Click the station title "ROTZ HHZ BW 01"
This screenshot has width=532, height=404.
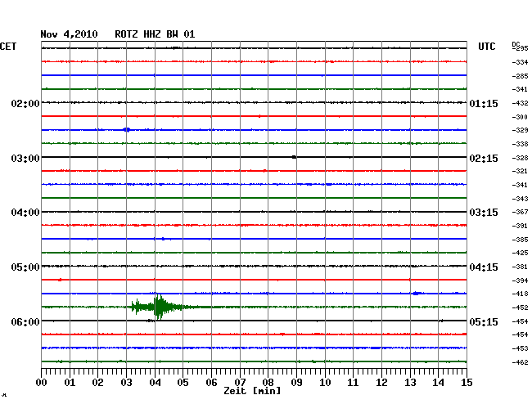(x=155, y=34)
